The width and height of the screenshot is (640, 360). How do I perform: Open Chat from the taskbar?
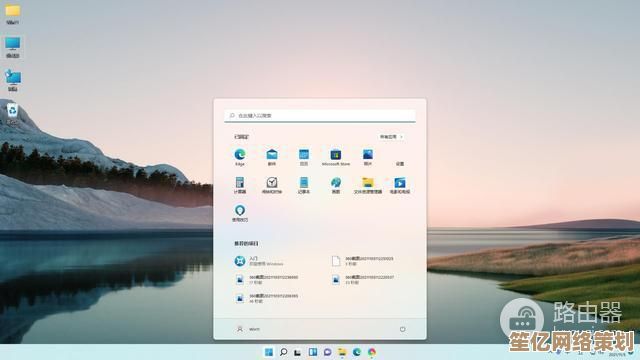coord(327,352)
